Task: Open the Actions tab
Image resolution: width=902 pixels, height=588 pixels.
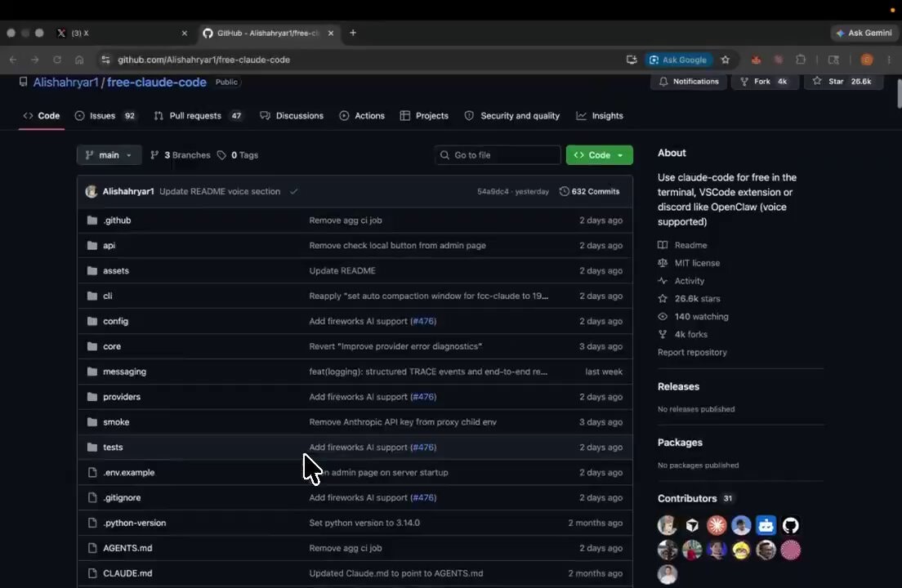Action: 362,115
